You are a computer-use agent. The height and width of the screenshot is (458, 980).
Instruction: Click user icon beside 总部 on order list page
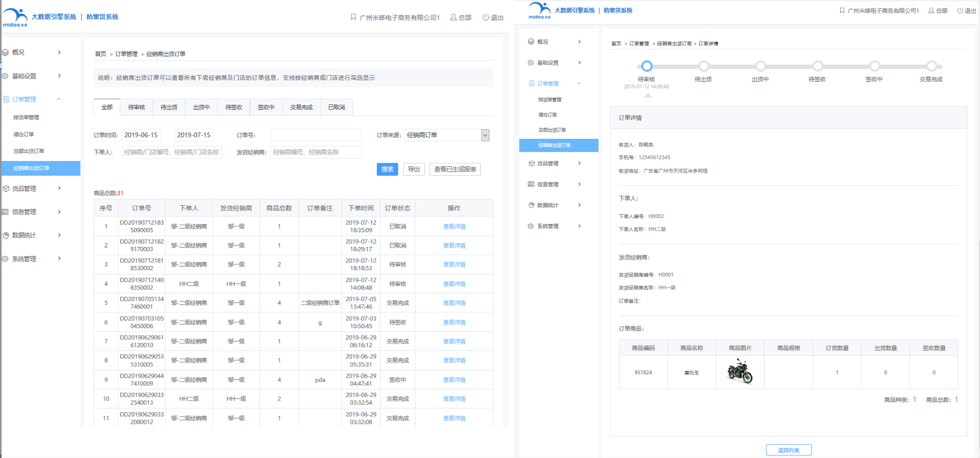(x=453, y=17)
